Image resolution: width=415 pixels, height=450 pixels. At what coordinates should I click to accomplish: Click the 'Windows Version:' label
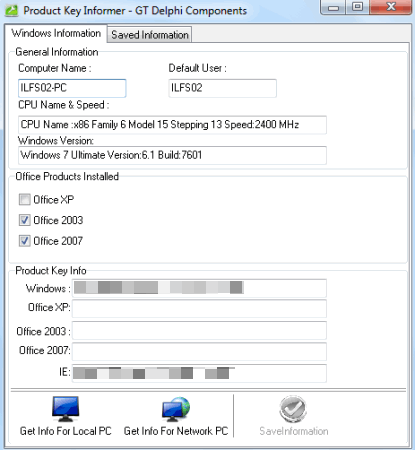[x=56, y=141]
